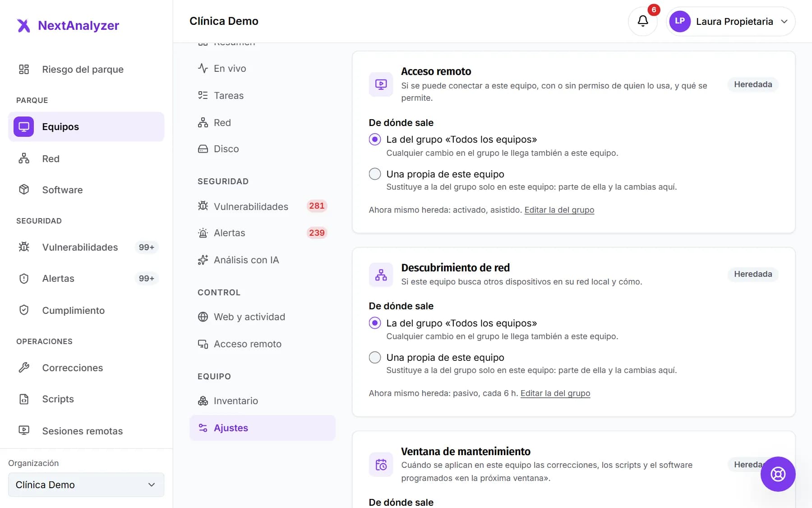Expand the Laura Propietaria user menu chevron
Screen dimensions: 812x508
784,21
